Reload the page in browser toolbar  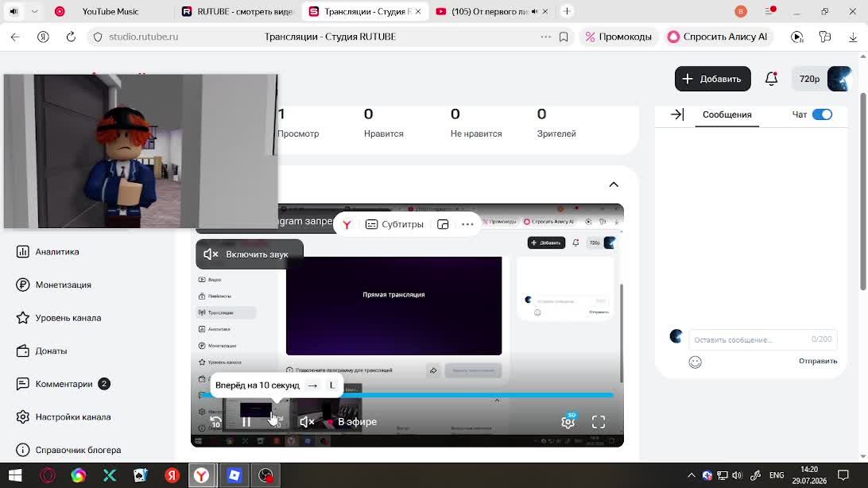71,37
